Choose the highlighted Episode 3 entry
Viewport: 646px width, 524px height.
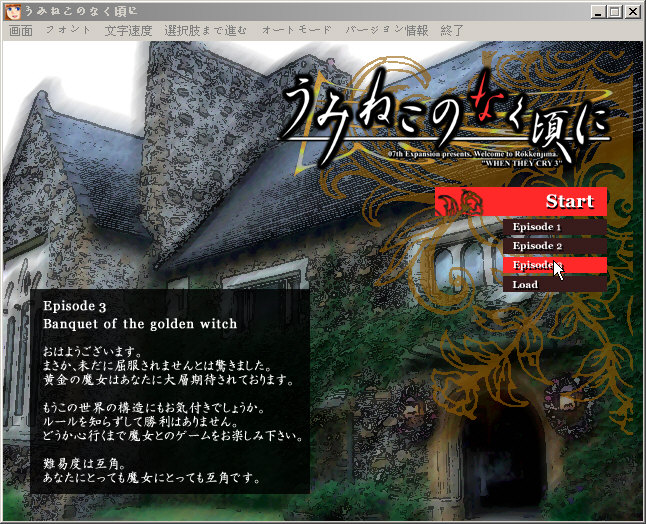(x=555, y=265)
